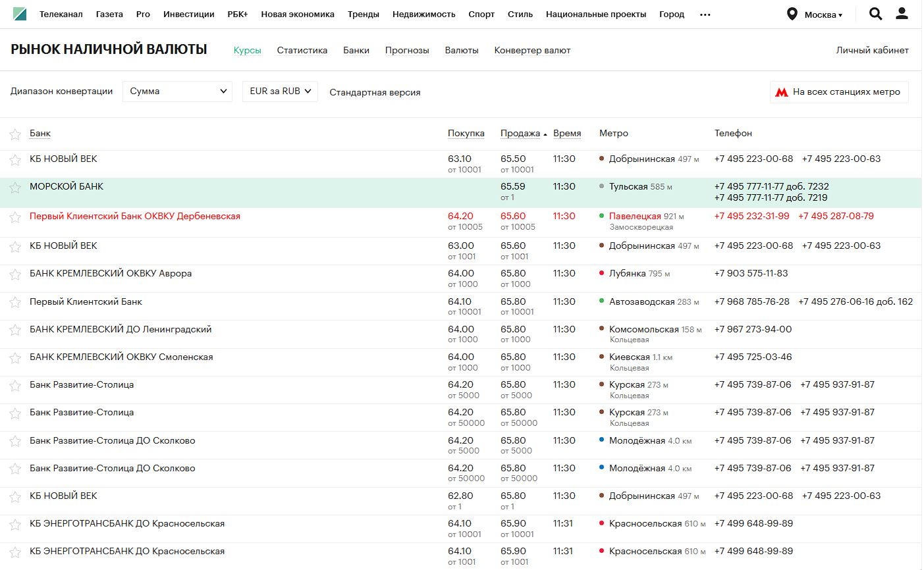Image resolution: width=924 pixels, height=570 pixels.
Task: Open the Тренды section
Action: (x=364, y=14)
